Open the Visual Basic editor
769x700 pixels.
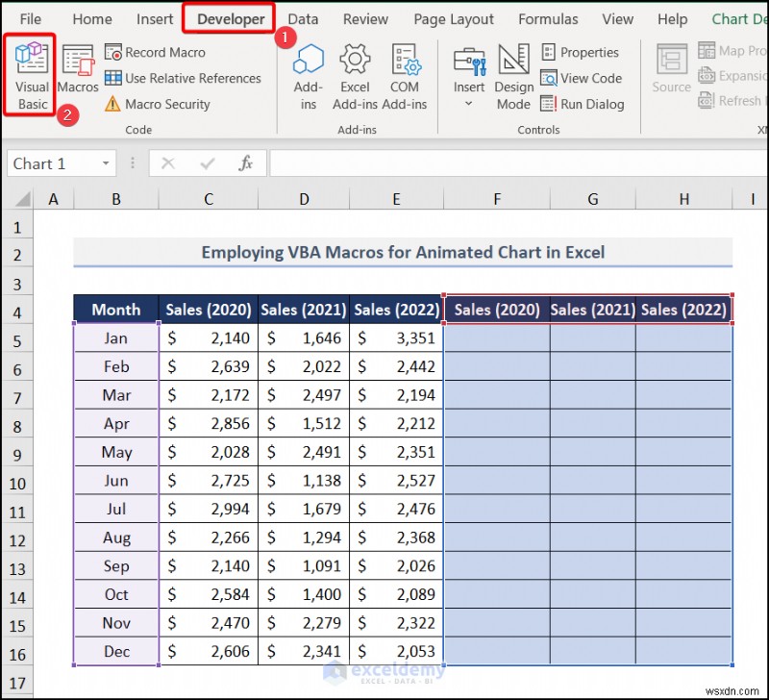point(31,76)
